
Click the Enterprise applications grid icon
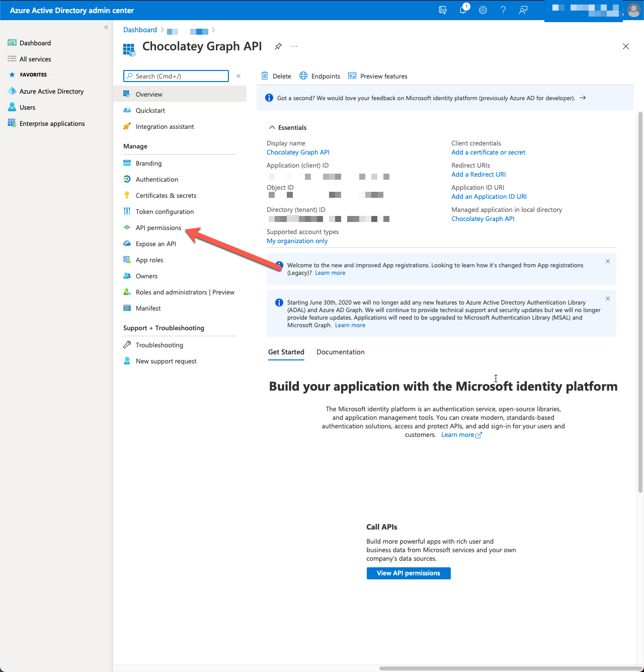(x=12, y=123)
